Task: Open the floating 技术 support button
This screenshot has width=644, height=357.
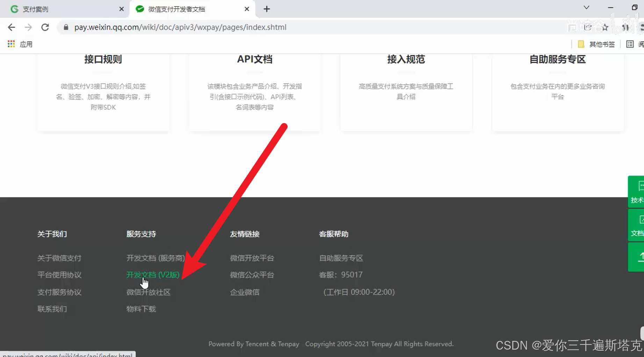Action: click(x=636, y=192)
